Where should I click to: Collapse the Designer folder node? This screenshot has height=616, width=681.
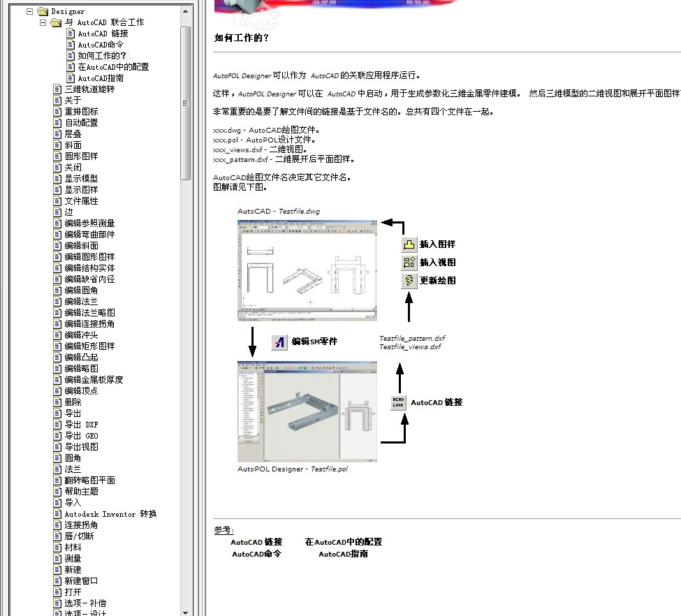pos(29,11)
